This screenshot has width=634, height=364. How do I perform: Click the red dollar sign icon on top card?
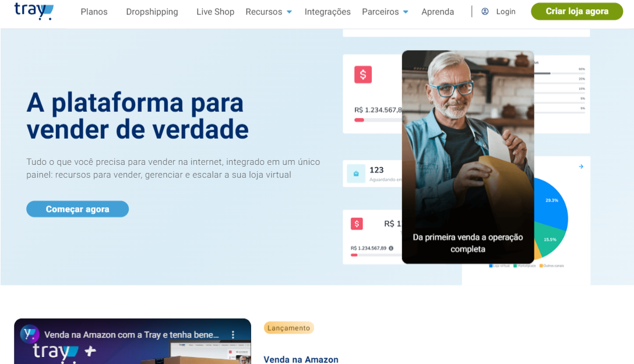click(x=363, y=75)
